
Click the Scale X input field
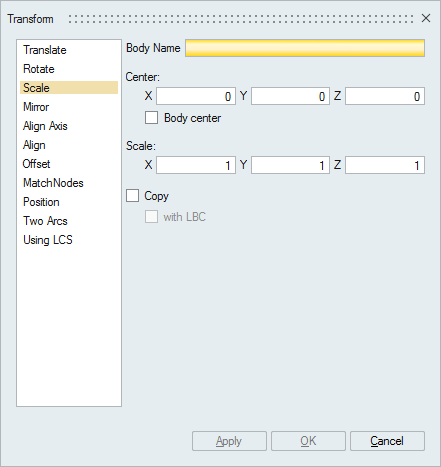(196, 165)
